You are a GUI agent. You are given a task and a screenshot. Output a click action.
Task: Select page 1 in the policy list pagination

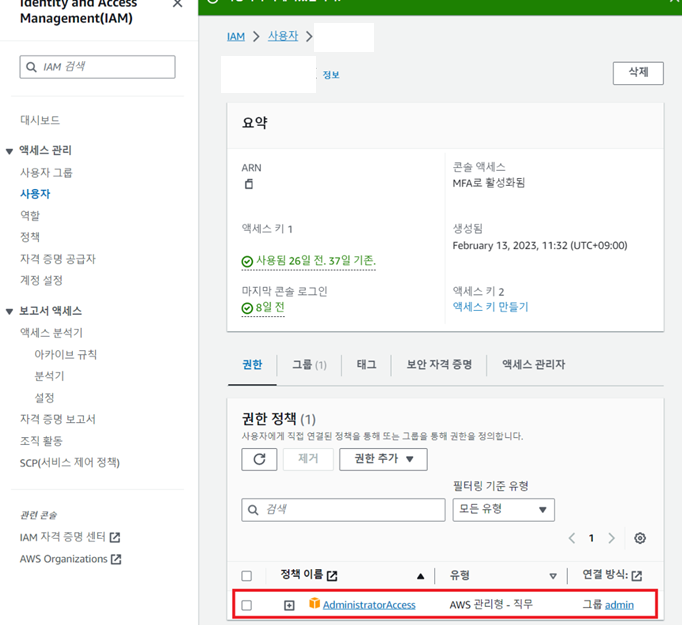click(x=592, y=538)
